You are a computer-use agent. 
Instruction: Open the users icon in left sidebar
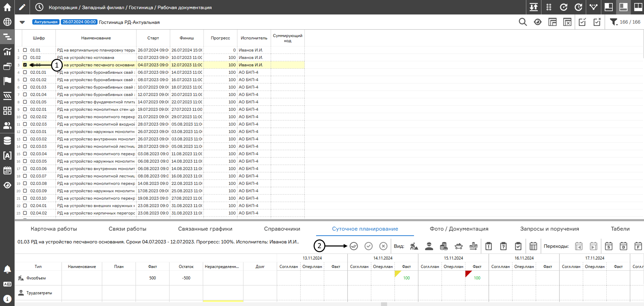coord(7,125)
